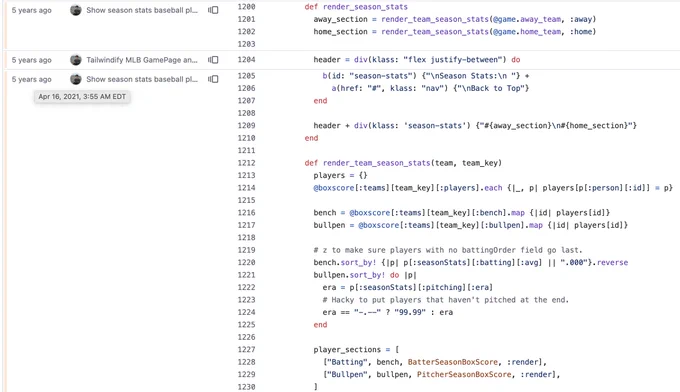This screenshot has height=392, width=680.
Task: Click 'BatterSeasonBoxScore' constant
Action: [x=453, y=362]
